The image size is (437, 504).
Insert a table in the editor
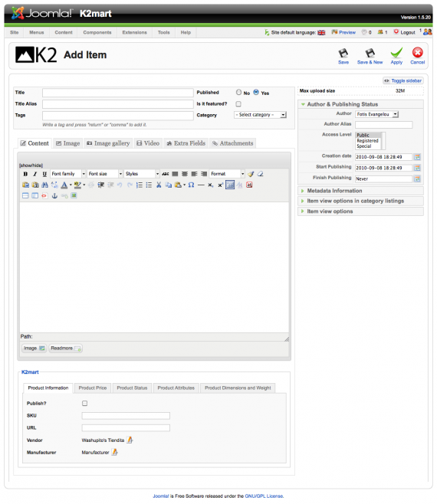coord(230,185)
